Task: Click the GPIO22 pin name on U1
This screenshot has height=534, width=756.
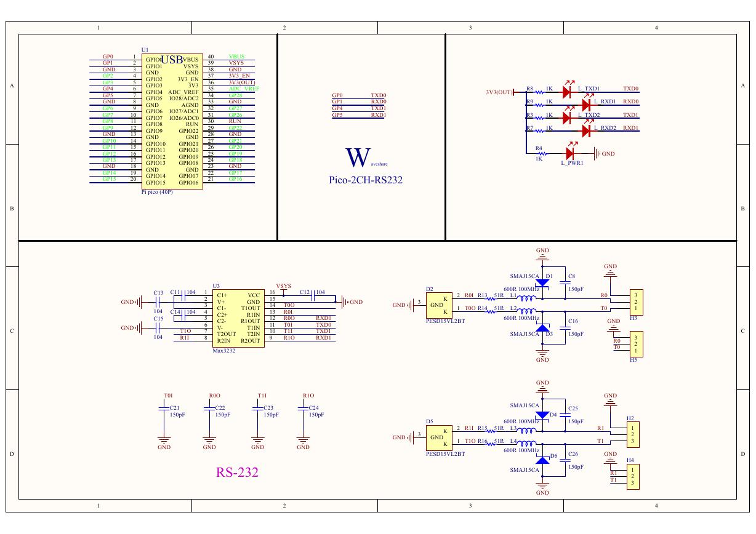Action: coord(188,131)
